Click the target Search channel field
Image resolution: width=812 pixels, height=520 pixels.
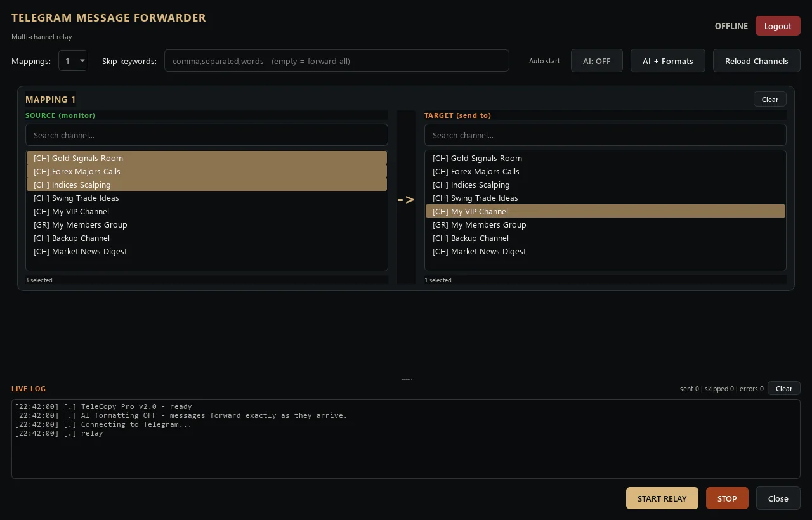605,135
